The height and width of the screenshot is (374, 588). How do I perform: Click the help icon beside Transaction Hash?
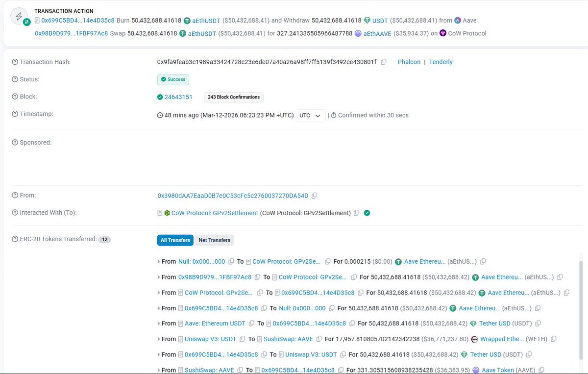15,62
